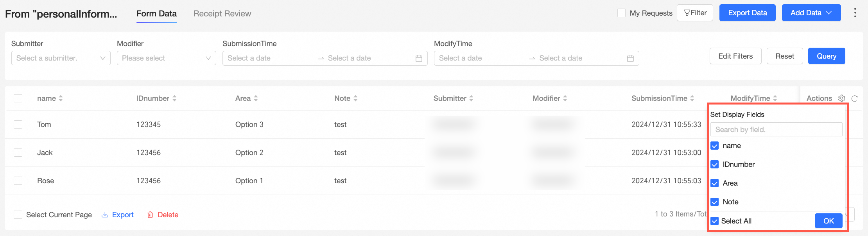
Task: Click the Query button
Action: (x=826, y=56)
